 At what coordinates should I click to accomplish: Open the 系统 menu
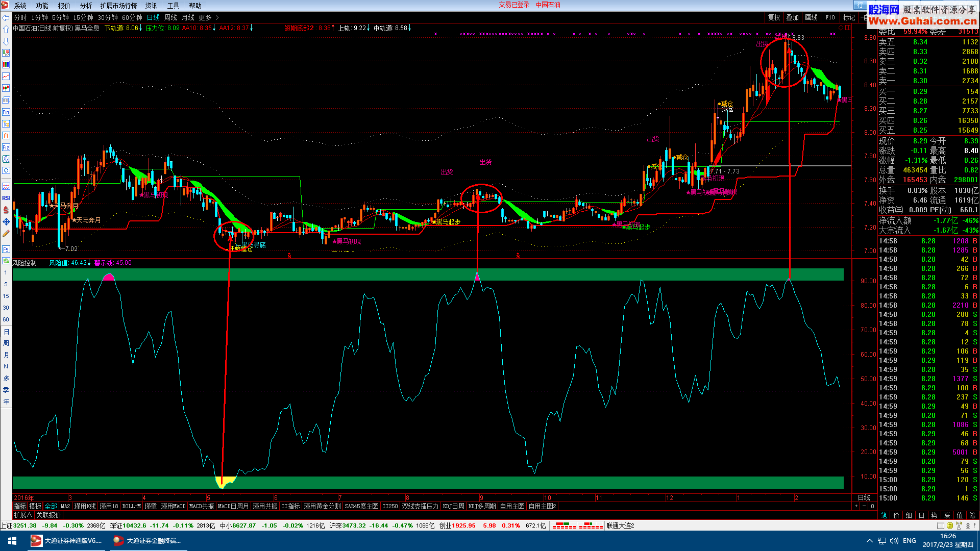pos(20,6)
